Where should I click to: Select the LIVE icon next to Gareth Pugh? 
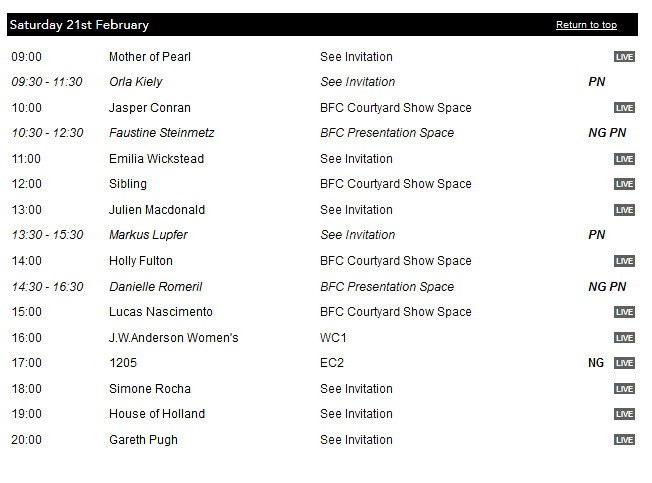[624, 440]
